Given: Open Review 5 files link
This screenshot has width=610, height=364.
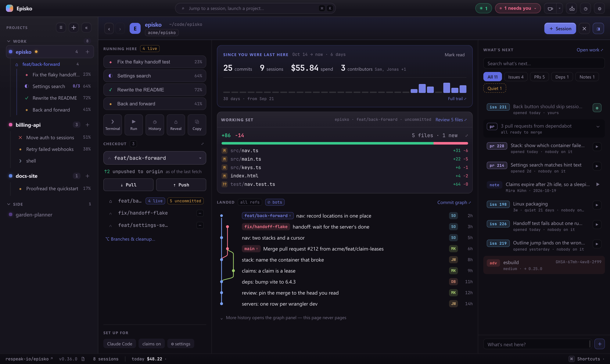Looking at the screenshot, I should click(x=451, y=120).
